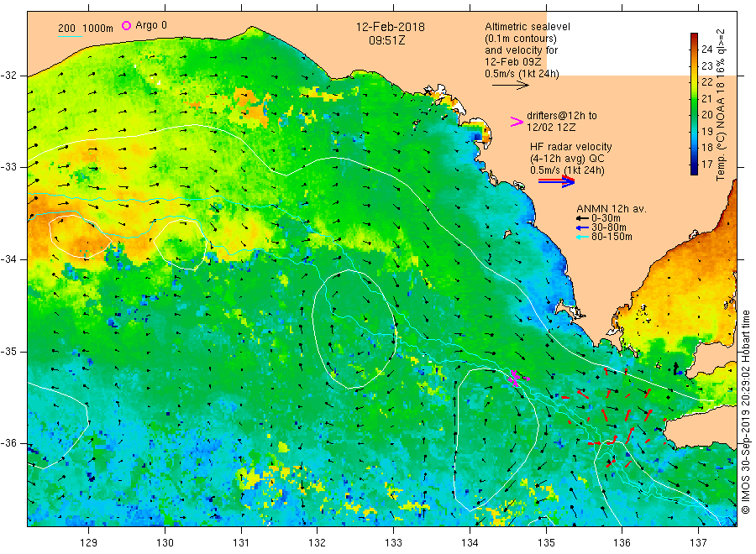The image size is (756, 554).
Task: Click the '0-30m' depth label
Action: point(606,218)
